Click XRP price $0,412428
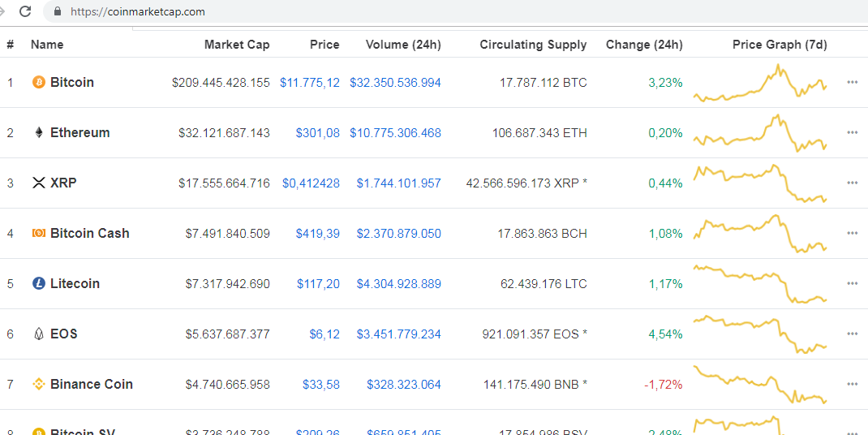This screenshot has height=435, width=868. [312, 183]
